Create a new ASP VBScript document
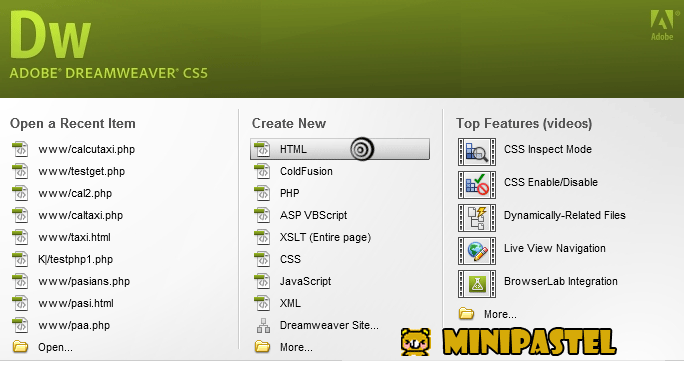 tap(314, 215)
